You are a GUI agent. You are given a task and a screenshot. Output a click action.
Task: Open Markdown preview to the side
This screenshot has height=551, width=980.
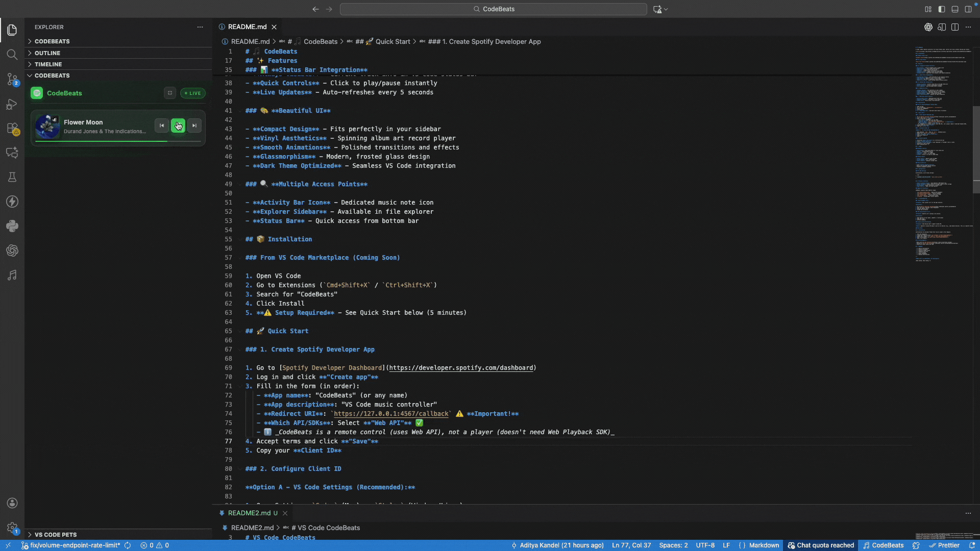(942, 27)
